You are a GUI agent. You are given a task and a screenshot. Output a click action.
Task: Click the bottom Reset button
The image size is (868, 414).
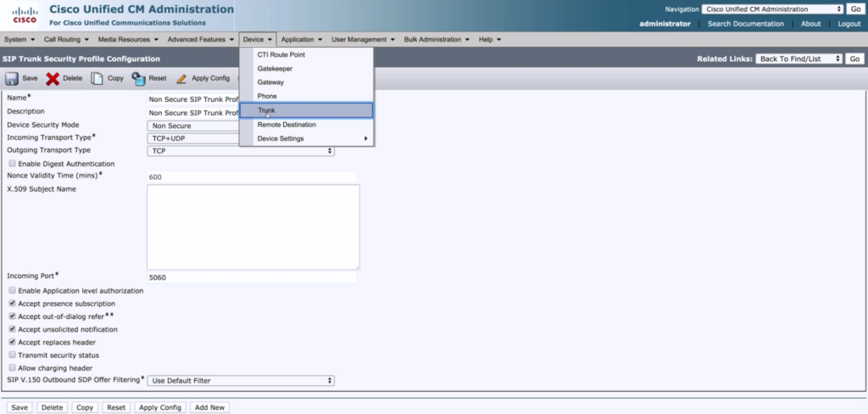116,407
